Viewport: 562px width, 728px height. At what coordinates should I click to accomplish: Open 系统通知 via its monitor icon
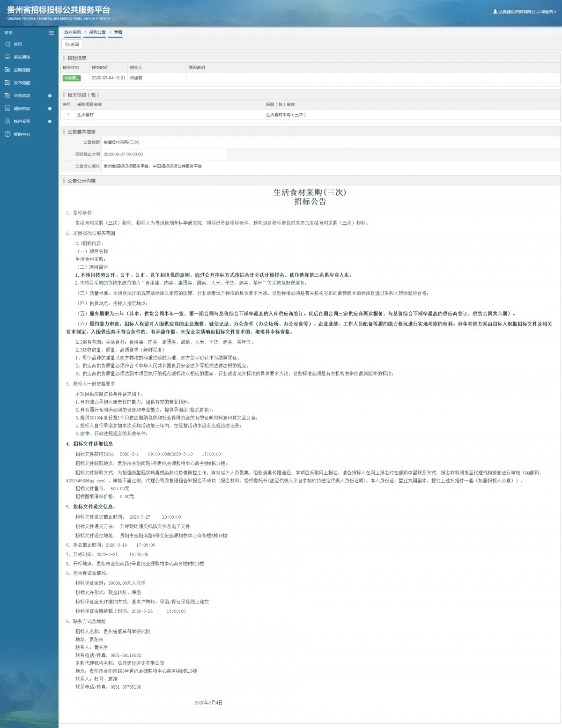pyautogui.click(x=7, y=57)
